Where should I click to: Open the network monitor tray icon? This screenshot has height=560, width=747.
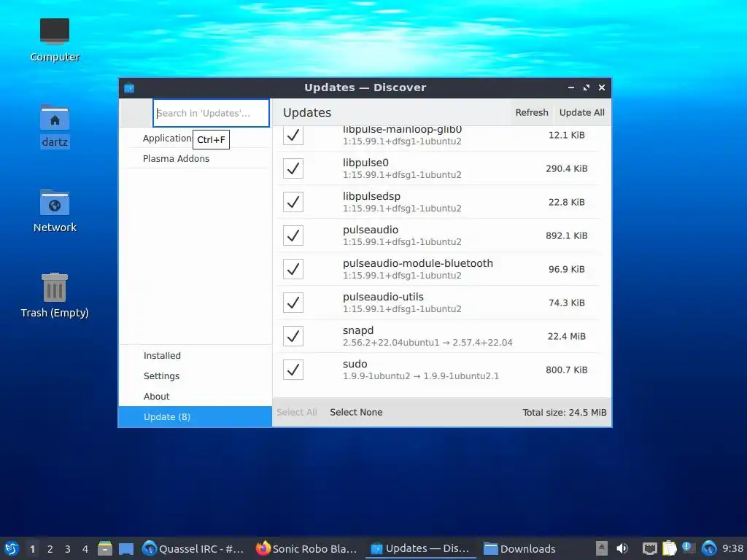(x=650, y=548)
